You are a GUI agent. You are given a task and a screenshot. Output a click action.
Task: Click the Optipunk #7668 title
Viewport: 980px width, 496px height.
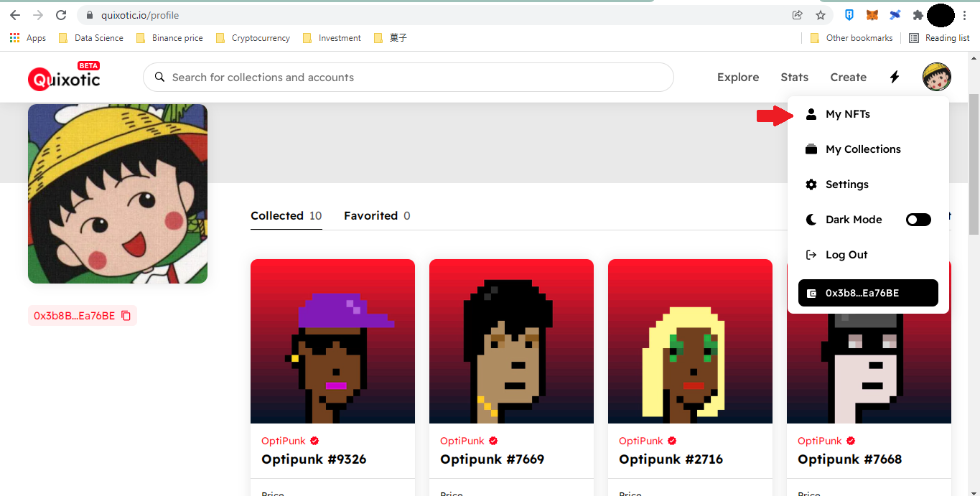[849, 459]
